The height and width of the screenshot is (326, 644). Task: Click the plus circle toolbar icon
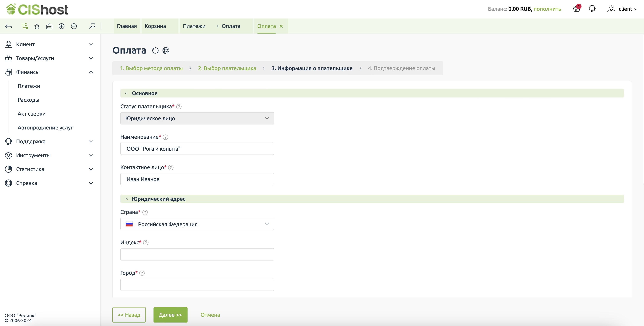tap(62, 26)
